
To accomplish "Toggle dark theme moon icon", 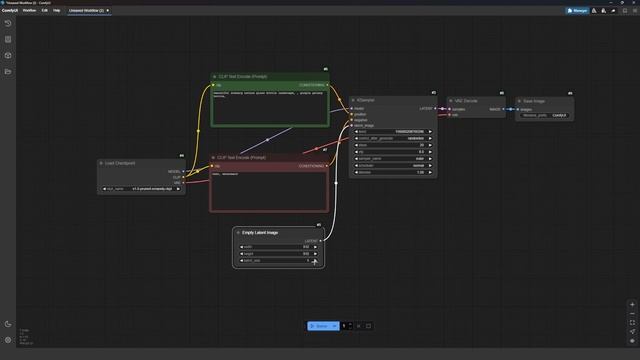I will click(8, 324).
